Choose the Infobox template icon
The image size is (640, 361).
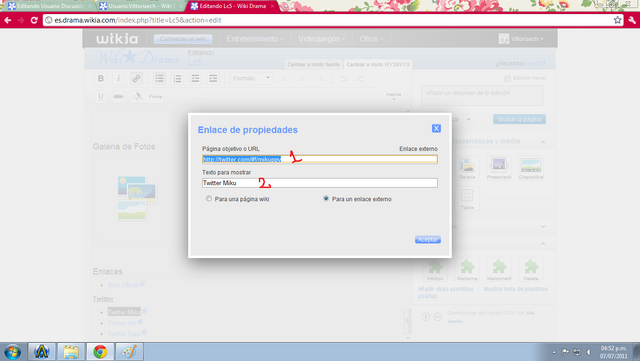[x=435, y=270]
